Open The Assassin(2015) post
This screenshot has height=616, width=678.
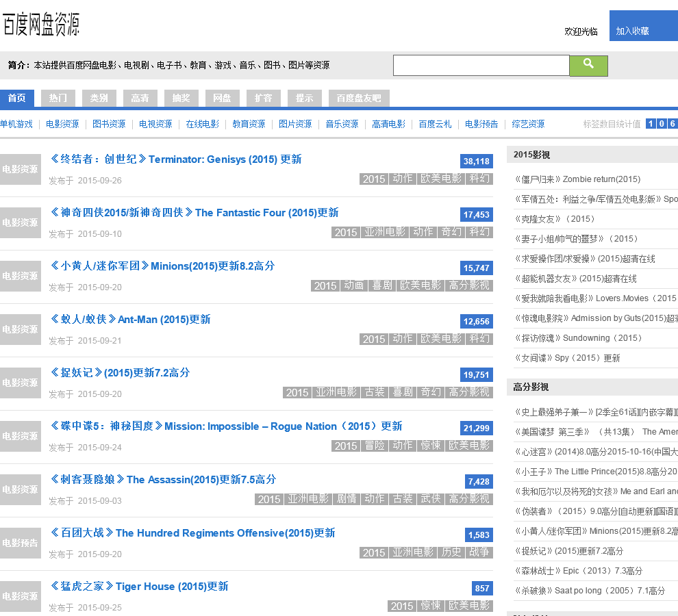[x=164, y=479]
